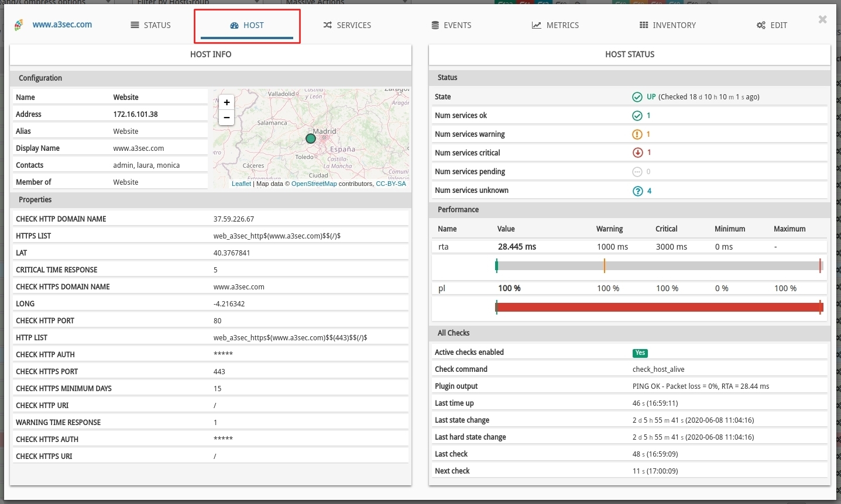Select the address 172.16.101.38
The width and height of the screenshot is (841, 504).
135,115
